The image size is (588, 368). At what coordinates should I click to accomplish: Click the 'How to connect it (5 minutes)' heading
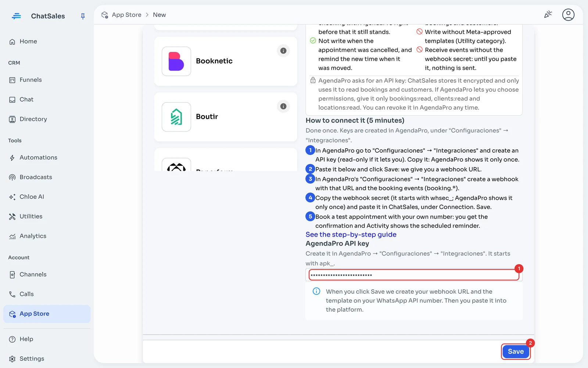click(x=355, y=120)
